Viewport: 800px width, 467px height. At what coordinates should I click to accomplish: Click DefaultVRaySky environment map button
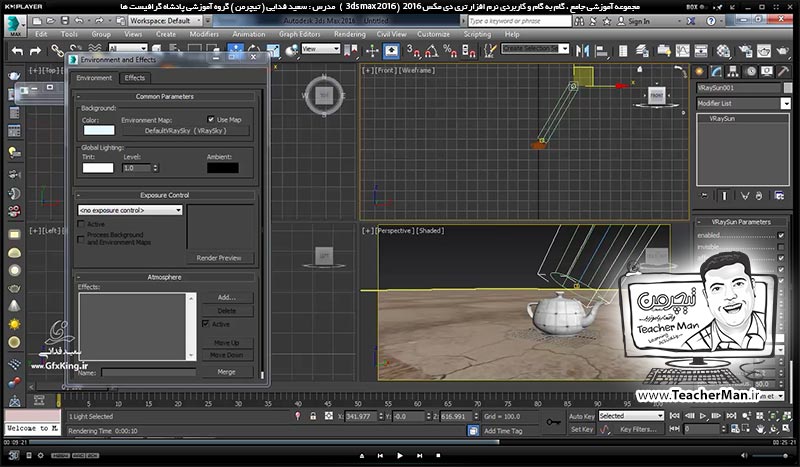(x=185, y=131)
